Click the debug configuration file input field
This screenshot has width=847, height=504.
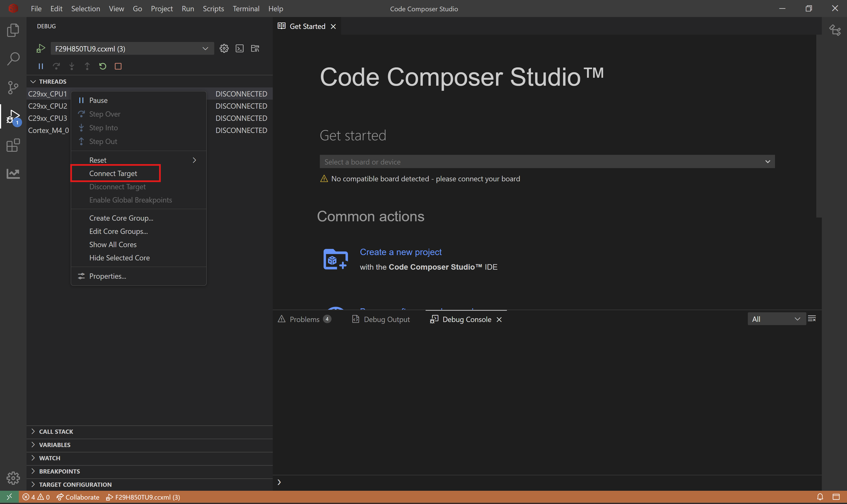pyautogui.click(x=124, y=49)
